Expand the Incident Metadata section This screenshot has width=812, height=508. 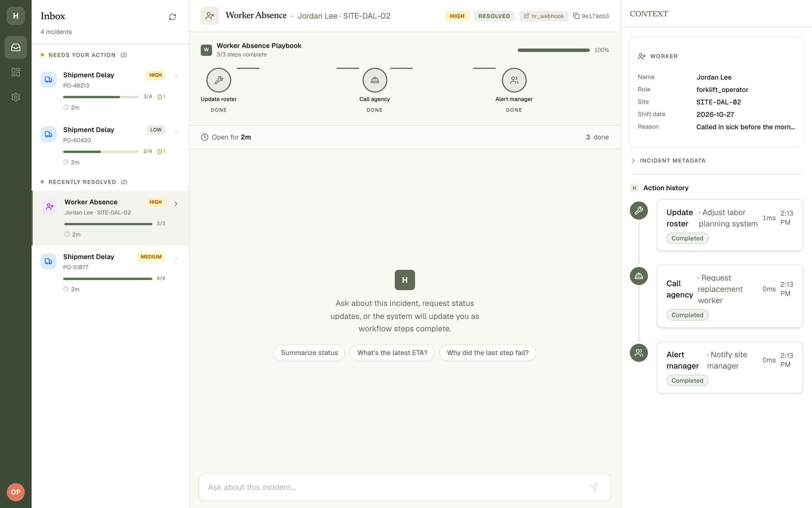click(669, 161)
